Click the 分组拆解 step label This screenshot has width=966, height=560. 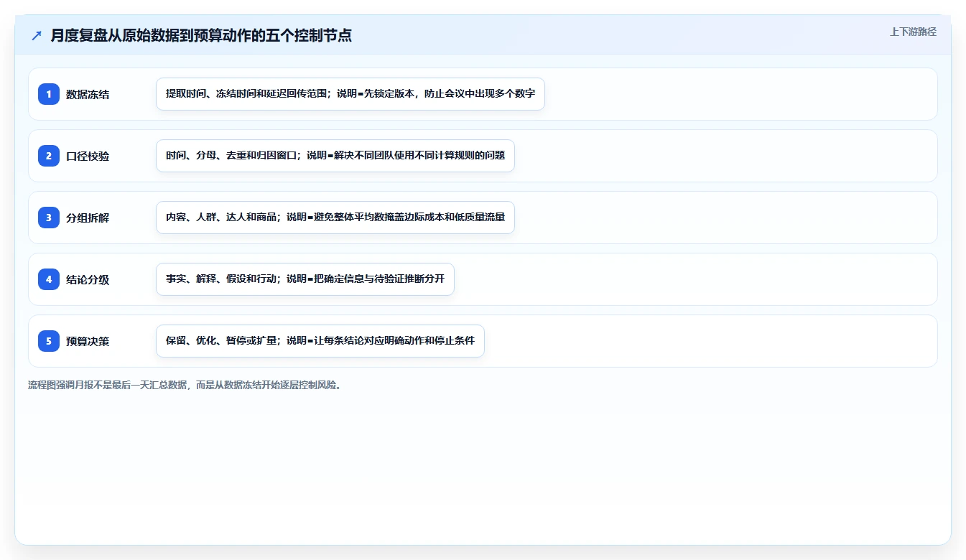(x=88, y=218)
